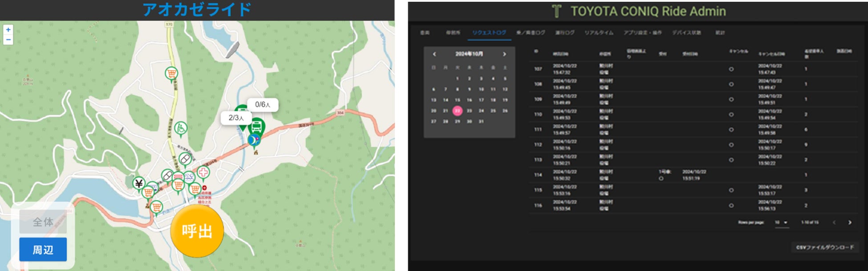This screenshot has width=868, height=271.
Task: Click the cancel circle mark in row 116
Action: (731, 206)
